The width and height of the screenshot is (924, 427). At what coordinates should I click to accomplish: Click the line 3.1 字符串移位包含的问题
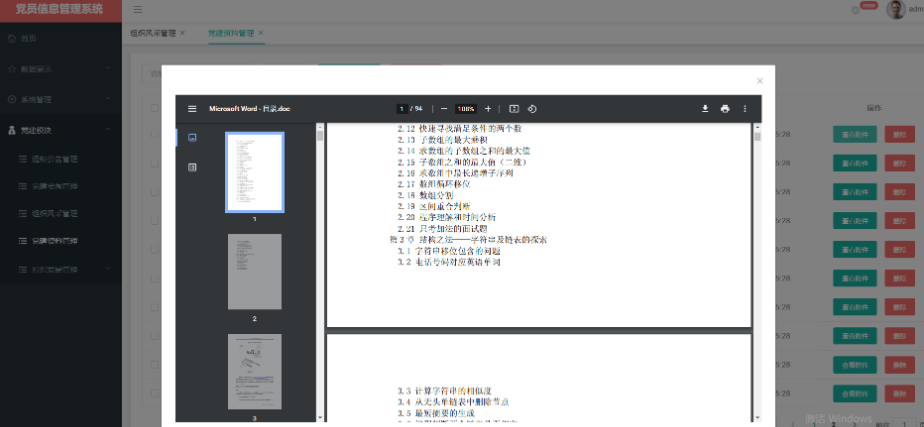click(449, 251)
